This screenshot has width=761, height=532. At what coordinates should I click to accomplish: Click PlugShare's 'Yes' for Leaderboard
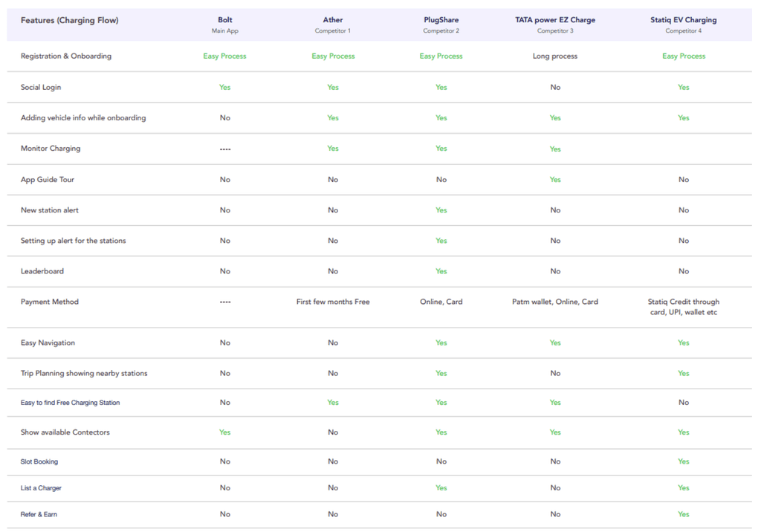point(441,271)
